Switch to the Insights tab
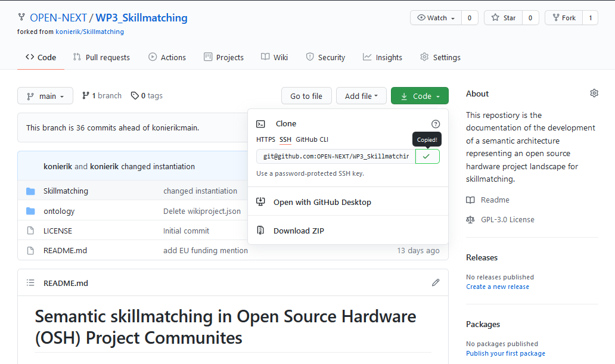Viewport: 615px width, 364px height. tap(383, 57)
